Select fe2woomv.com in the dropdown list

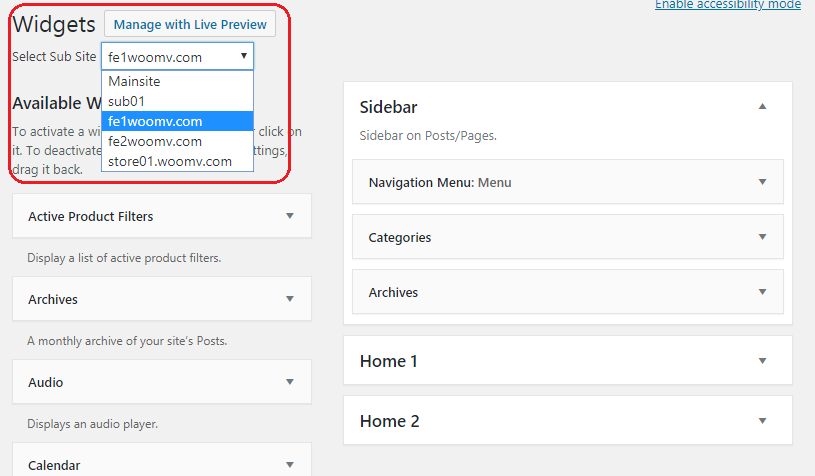pyautogui.click(x=155, y=141)
